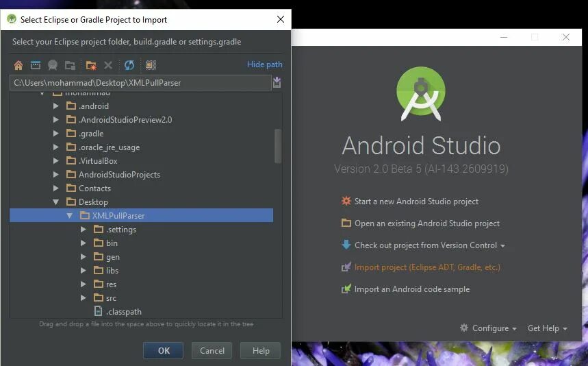Image resolution: width=588 pixels, height=366 pixels.
Task: Collapse the Desktop folder
Action: [56, 202]
